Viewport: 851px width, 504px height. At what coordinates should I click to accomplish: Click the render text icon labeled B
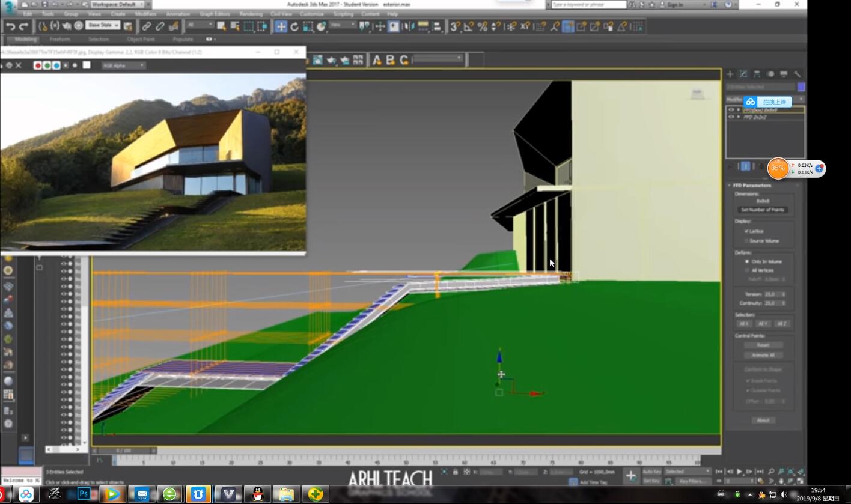coord(390,60)
